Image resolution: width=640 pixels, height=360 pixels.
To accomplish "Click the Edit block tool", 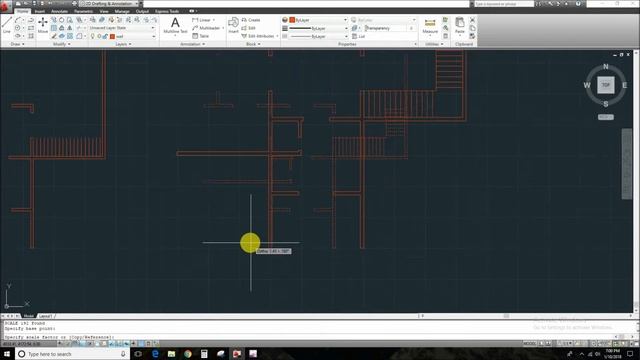I will (249, 28).
